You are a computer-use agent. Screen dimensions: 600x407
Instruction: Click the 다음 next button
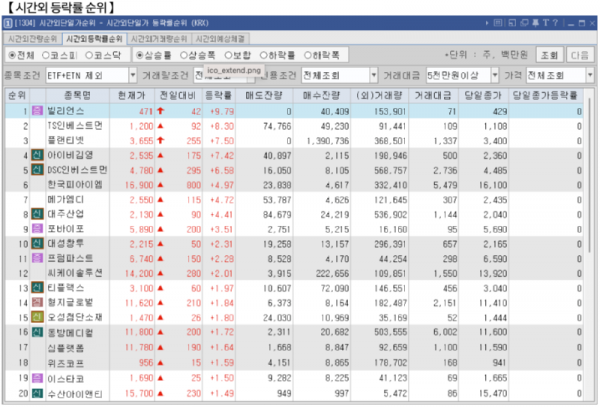pyautogui.click(x=579, y=55)
